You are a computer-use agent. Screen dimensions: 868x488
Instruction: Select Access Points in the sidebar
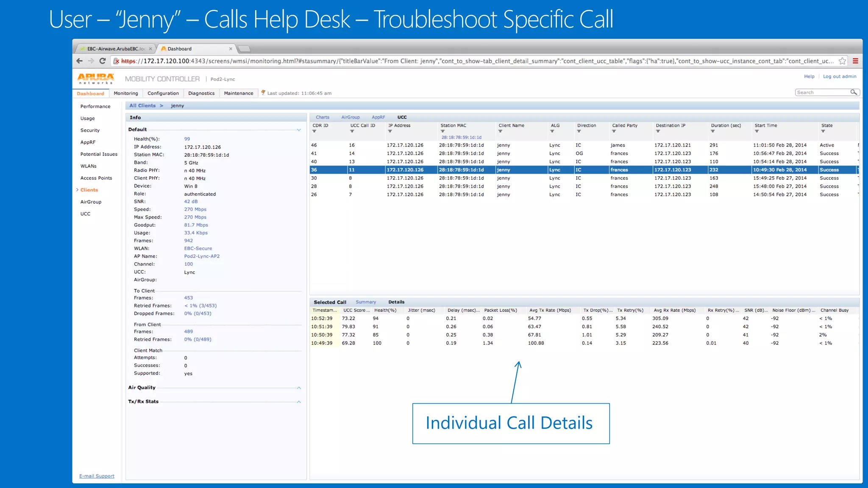pyautogui.click(x=96, y=178)
